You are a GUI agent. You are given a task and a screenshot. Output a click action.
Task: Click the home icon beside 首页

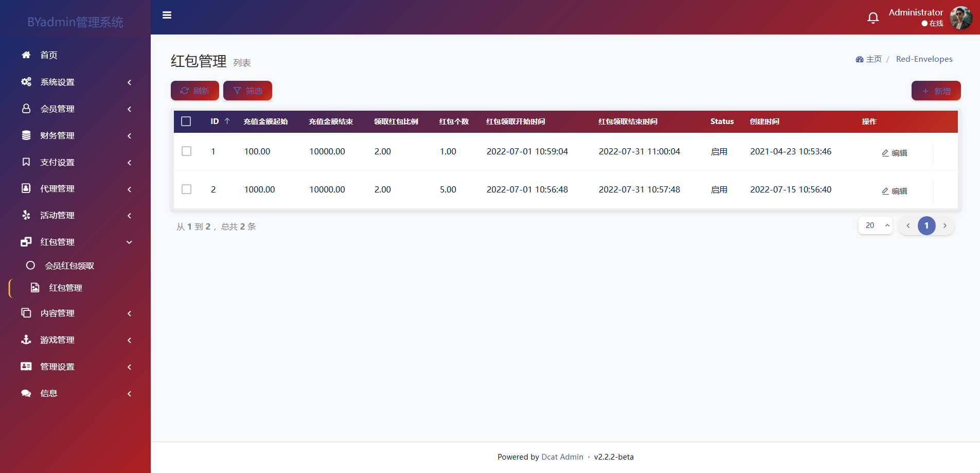tap(26, 55)
